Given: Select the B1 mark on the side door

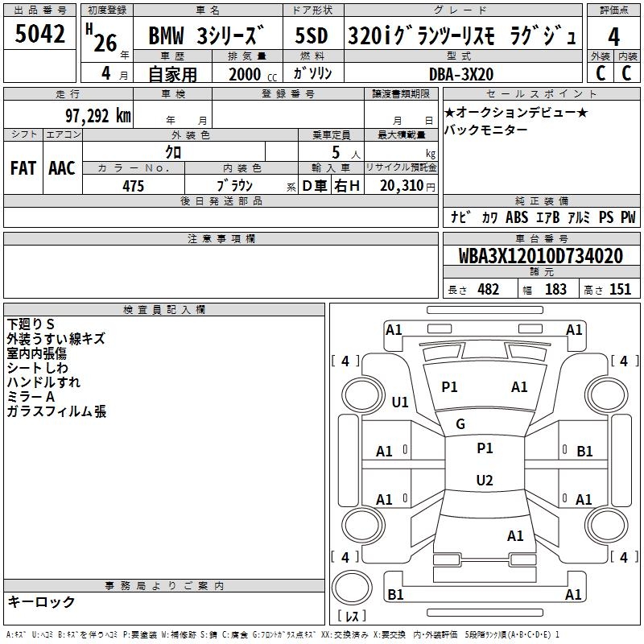Looking at the screenshot, I should point(584,452).
